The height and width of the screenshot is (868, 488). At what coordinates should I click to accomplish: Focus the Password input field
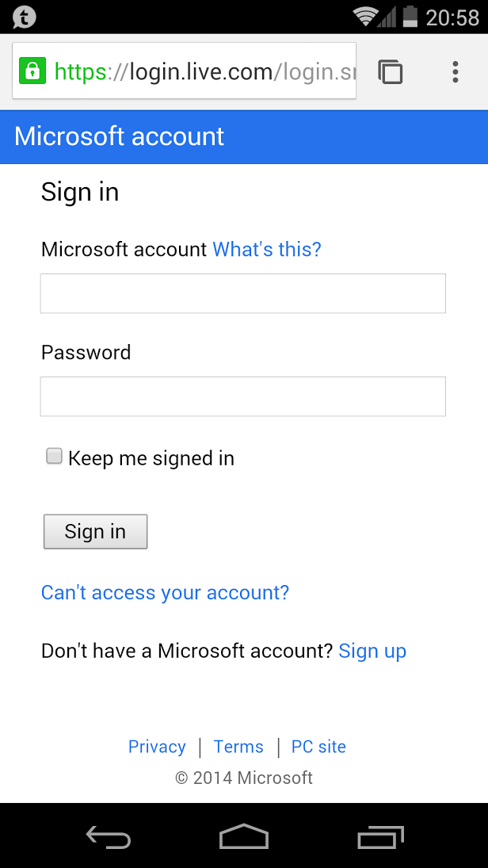click(x=242, y=396)
